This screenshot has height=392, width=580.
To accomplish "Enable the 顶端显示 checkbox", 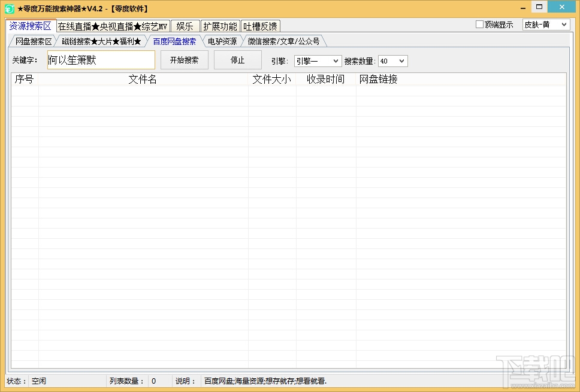I will 480,25.
